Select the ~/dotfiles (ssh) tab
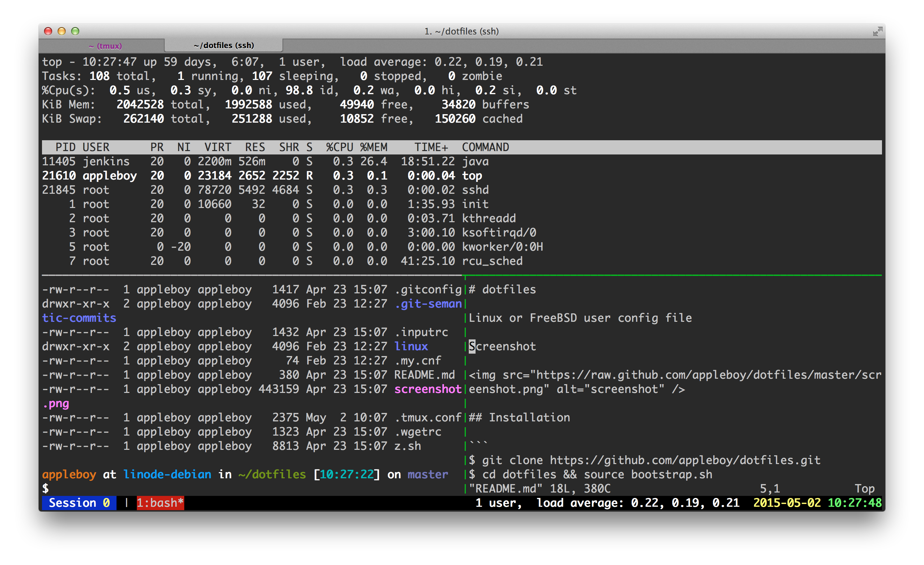 (x=224, y=45)
